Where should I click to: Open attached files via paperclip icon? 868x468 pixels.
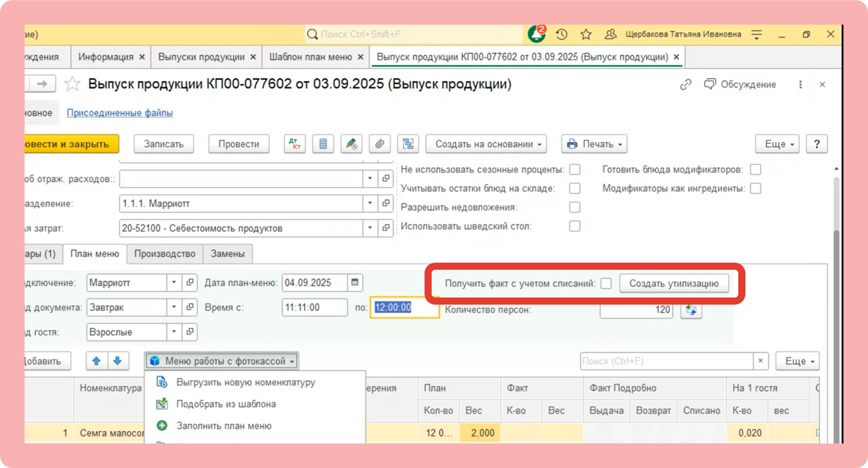click(x=379, y=144)
